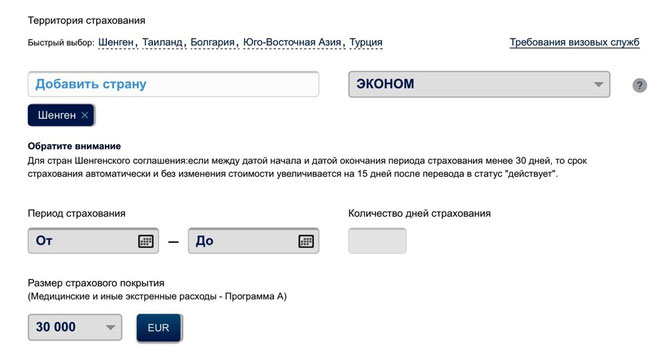Open Требования визовых служб link
The image size is (668, 363).
pyautogui.click(x=574, y=42)
